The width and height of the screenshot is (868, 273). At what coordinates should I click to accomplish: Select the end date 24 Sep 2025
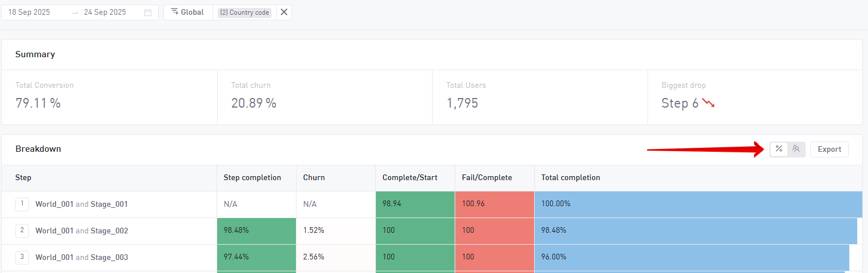tap(105, 12)
